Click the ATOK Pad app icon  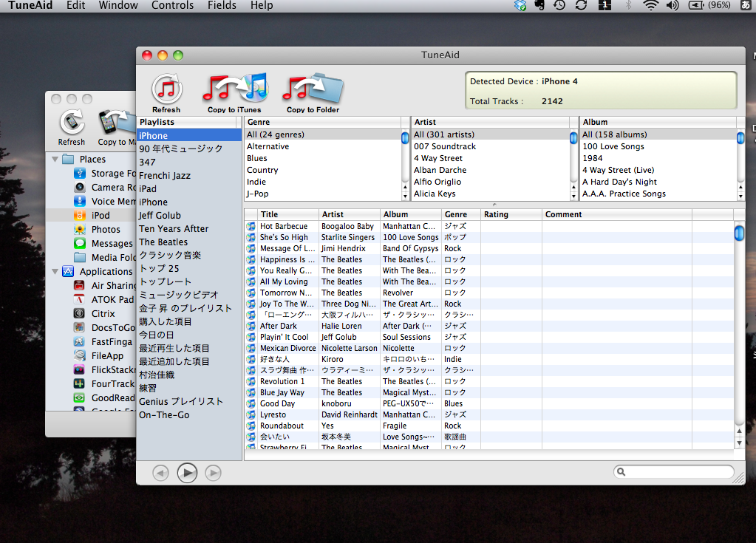click(x=79, y=299)
